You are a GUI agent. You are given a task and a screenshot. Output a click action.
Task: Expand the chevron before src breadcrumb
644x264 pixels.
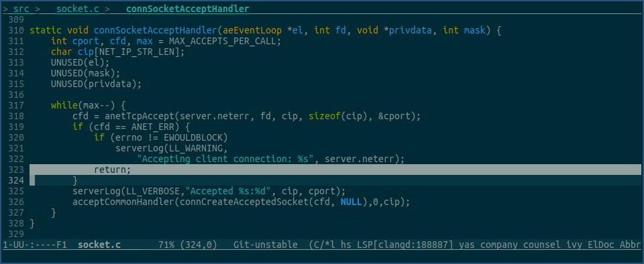click(5, 9)
